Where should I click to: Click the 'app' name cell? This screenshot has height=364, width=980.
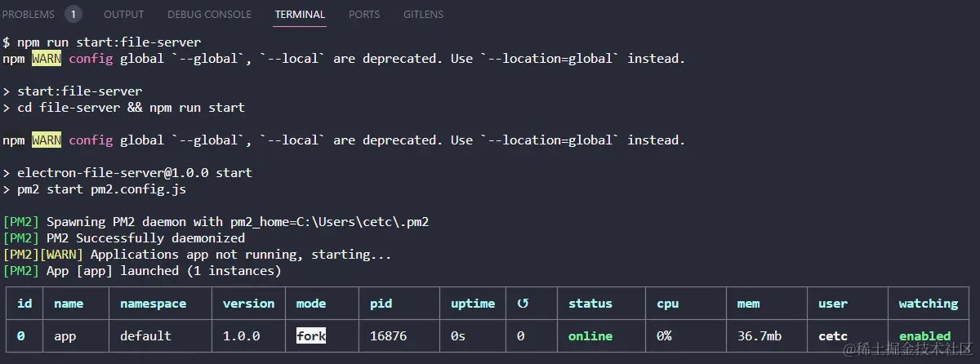pyautogui.click(x=65, y=336)
